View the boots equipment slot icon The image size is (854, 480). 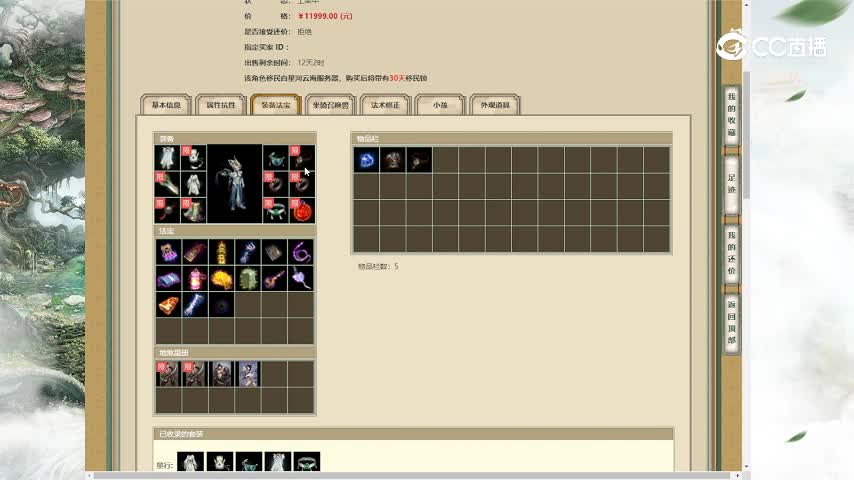[x=193, y=210]
